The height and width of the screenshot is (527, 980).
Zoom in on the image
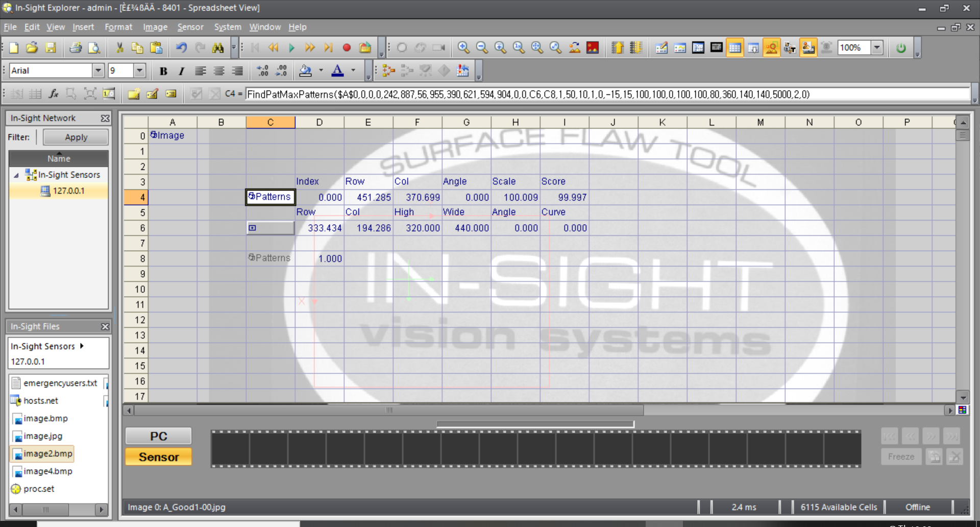point(463,48)
